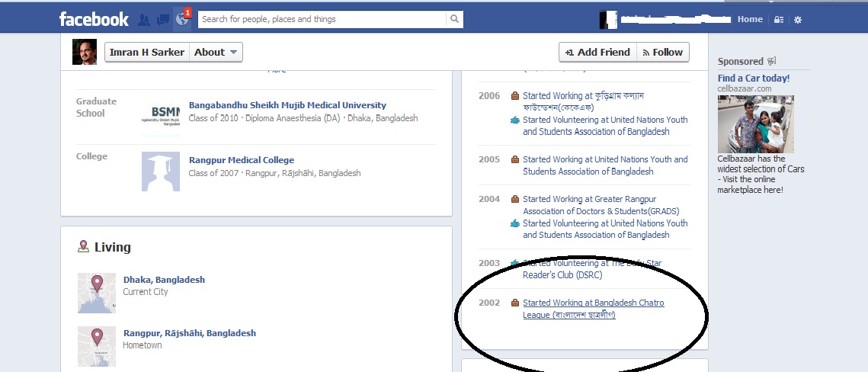The height and width of the screenshot is (372, 868).
Task: Open Started Working at Greater Rangpur Association
Action: coord(601,205)
